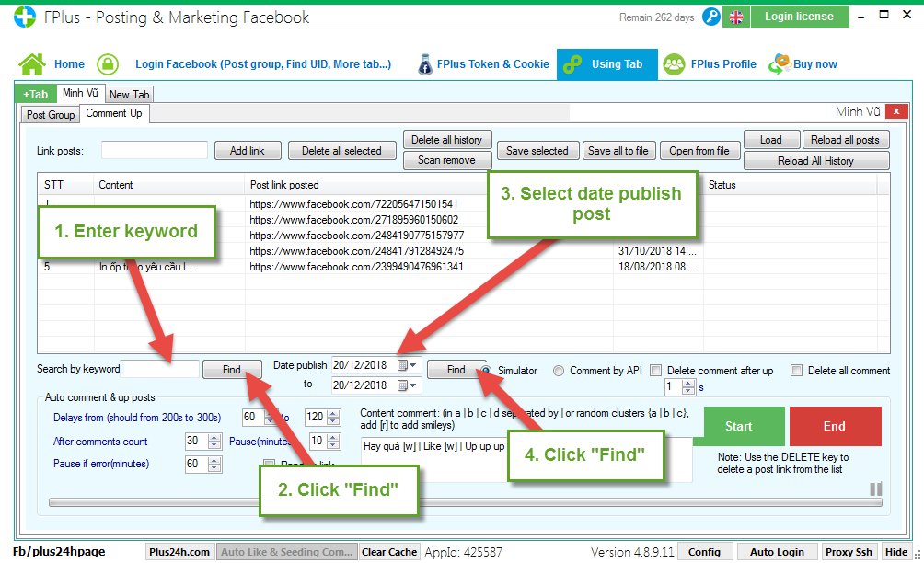
Task: Open the FPlus Profile section
Action: (723, 64)
